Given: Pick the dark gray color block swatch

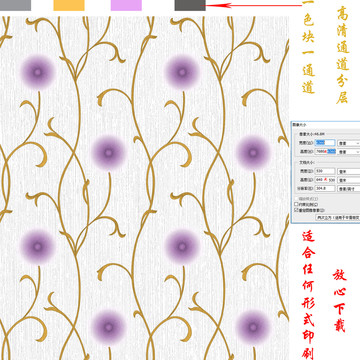Looking at the screenshot, I should (190, 5).
